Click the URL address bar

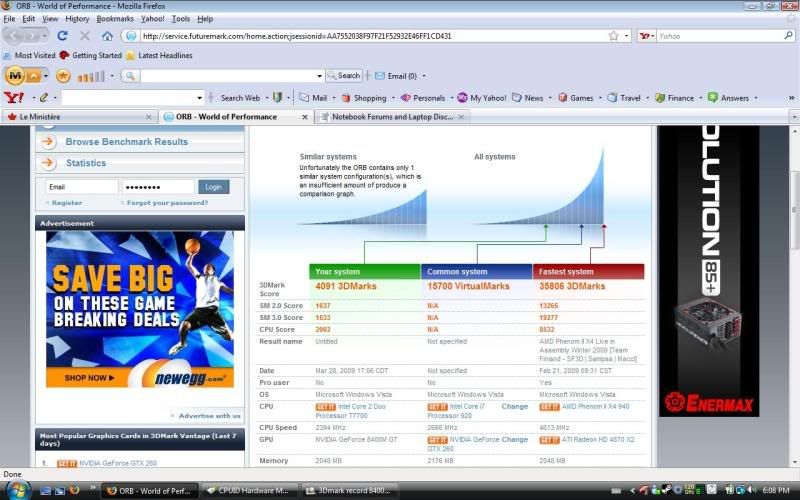click(x=374, y=36)
